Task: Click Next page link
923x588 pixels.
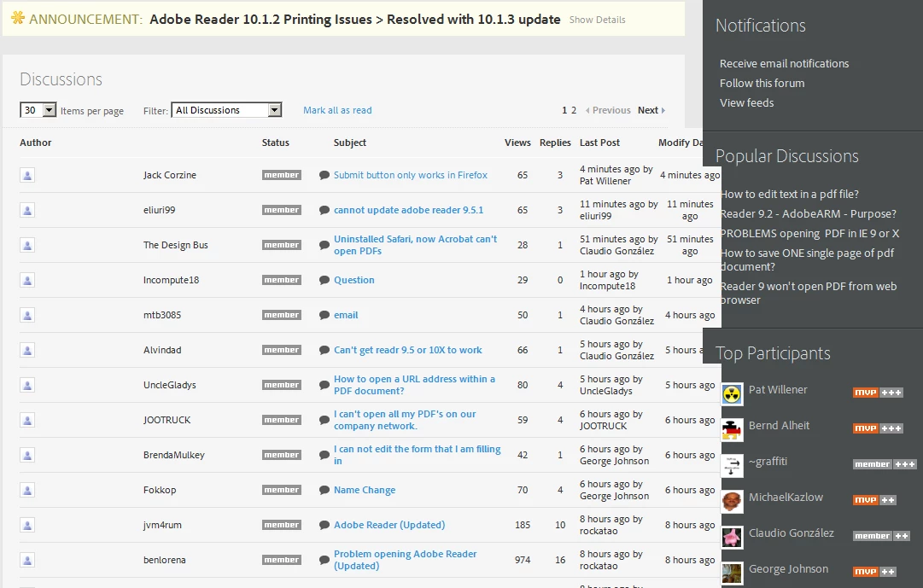Action: click(x=651, y=110)
